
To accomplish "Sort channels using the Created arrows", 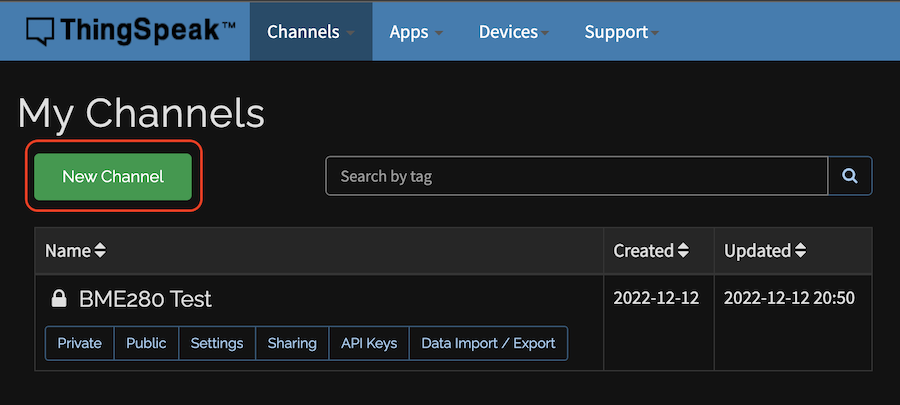I will point(683,251).
